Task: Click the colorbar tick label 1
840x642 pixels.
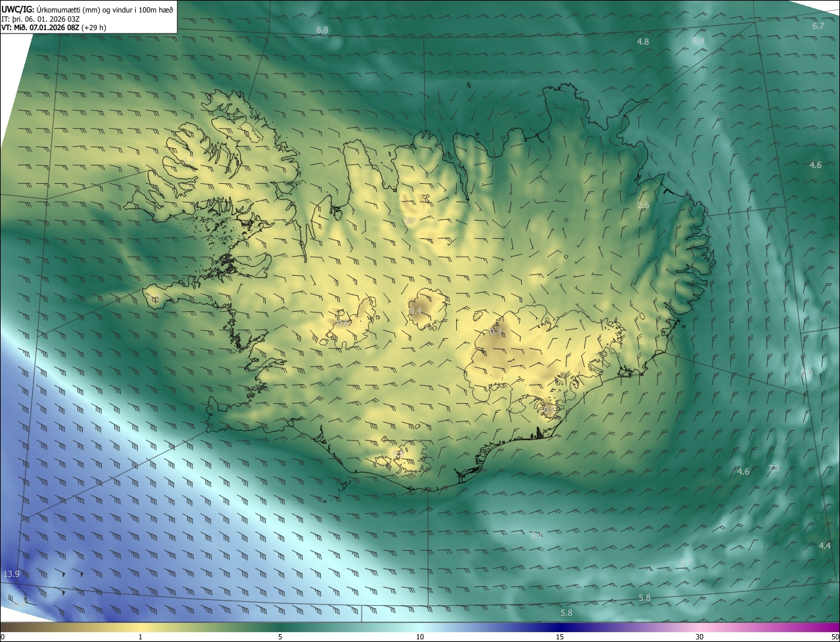Action: point(140,637)
